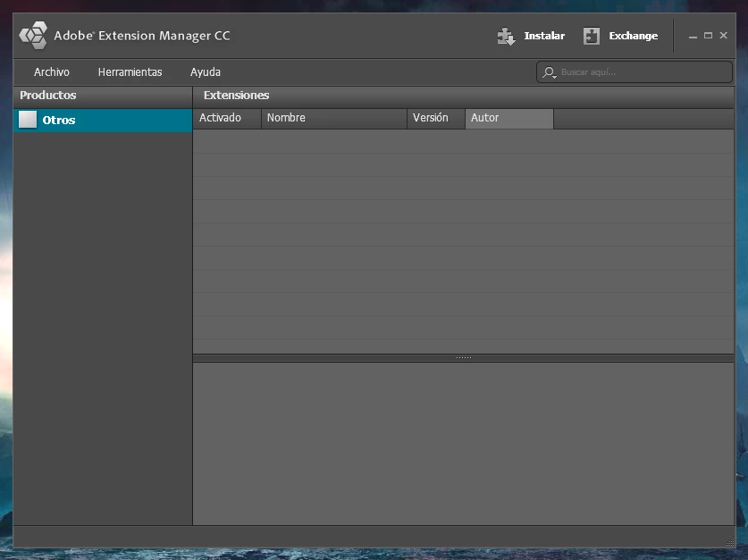Click the Exchange puzzle-piece icon
The width and height of the screenshot is (748, 560).
[x=592, y=36]
